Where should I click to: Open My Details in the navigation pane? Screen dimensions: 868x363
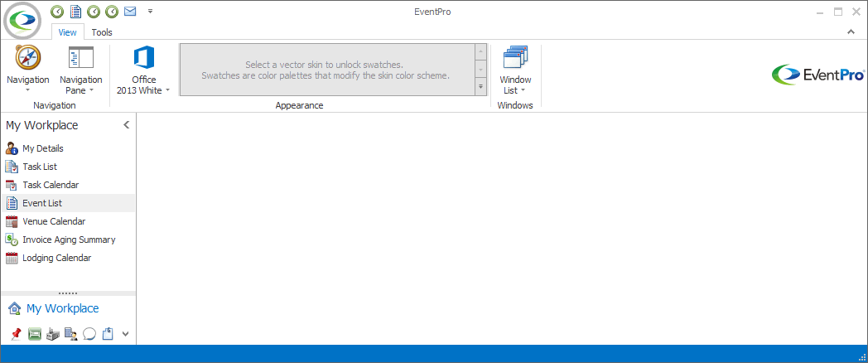68,148
